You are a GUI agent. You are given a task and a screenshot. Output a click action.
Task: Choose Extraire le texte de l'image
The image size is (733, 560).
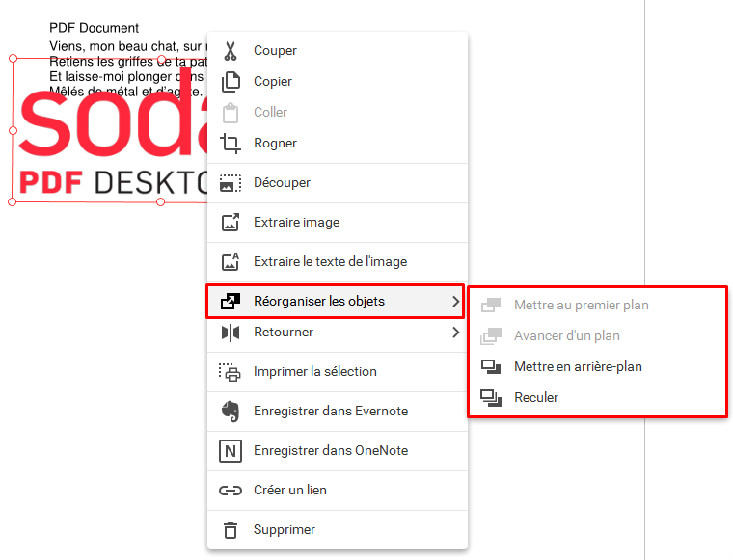(x=337, y=262)
